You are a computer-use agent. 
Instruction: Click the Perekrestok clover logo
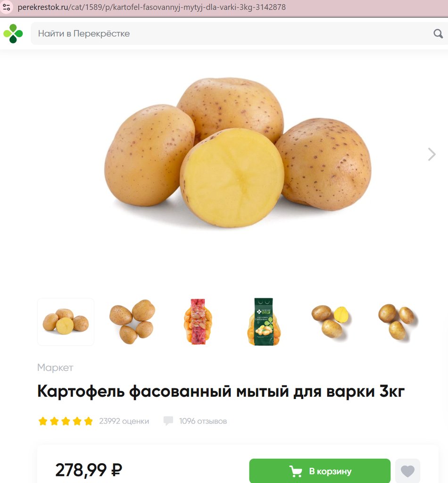tap(13, 33)
